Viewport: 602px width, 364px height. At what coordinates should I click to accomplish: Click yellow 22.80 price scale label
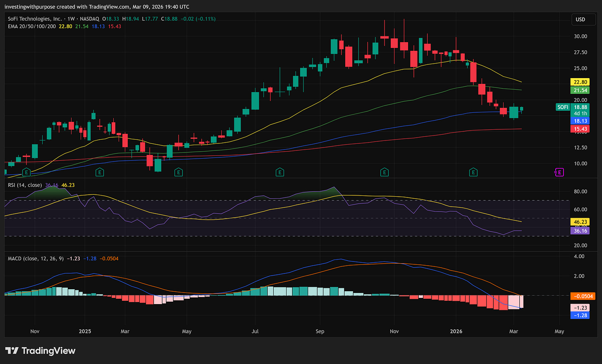click(580, 82)
